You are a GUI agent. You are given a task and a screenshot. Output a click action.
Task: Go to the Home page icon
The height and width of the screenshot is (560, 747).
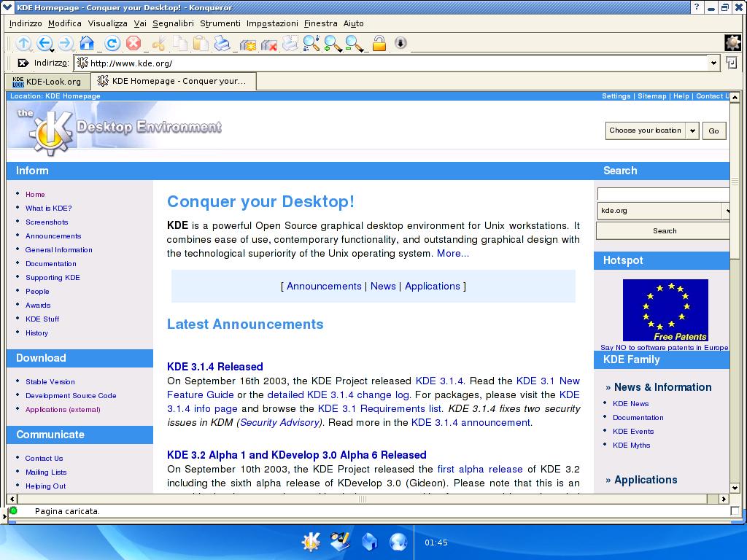coord(87,43)
